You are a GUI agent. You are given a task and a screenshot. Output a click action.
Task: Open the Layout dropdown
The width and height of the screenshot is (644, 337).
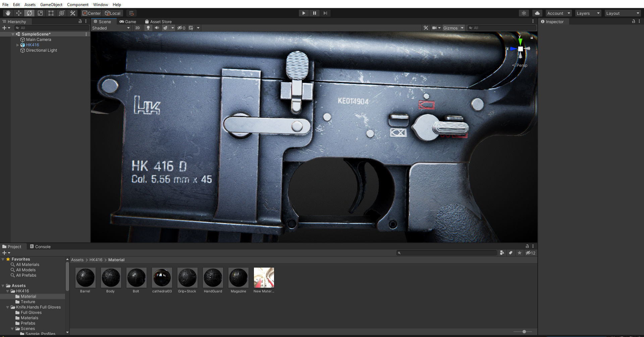coord(623,13)
